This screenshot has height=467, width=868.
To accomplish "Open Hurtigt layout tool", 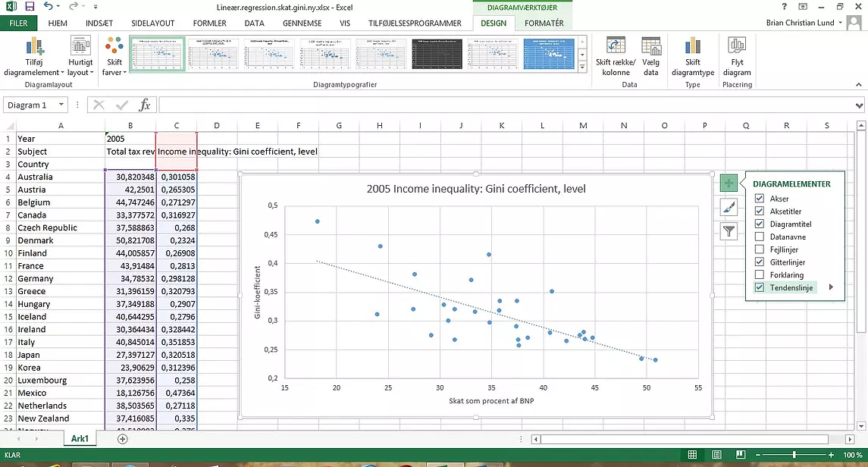I will tap(80, 56).
